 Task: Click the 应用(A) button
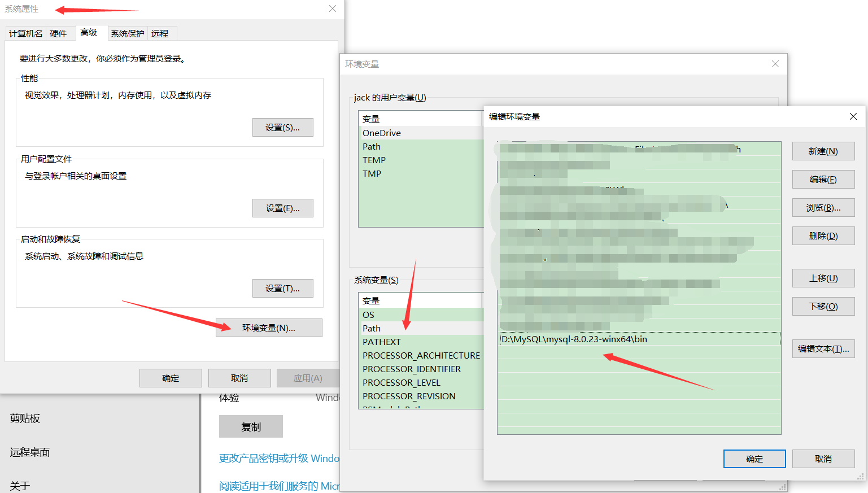(308, 378)
